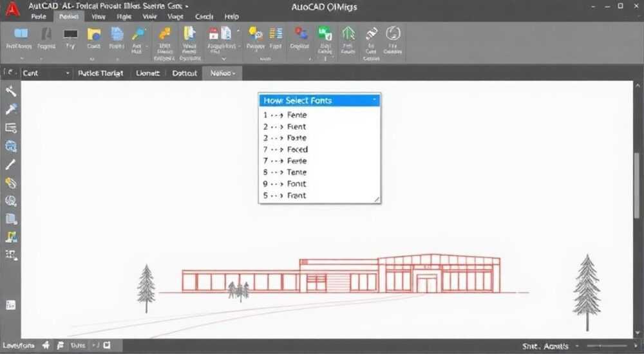Open the Nefied dropdown tab
This screenshot has height=354, width=644.
(222, 73)
